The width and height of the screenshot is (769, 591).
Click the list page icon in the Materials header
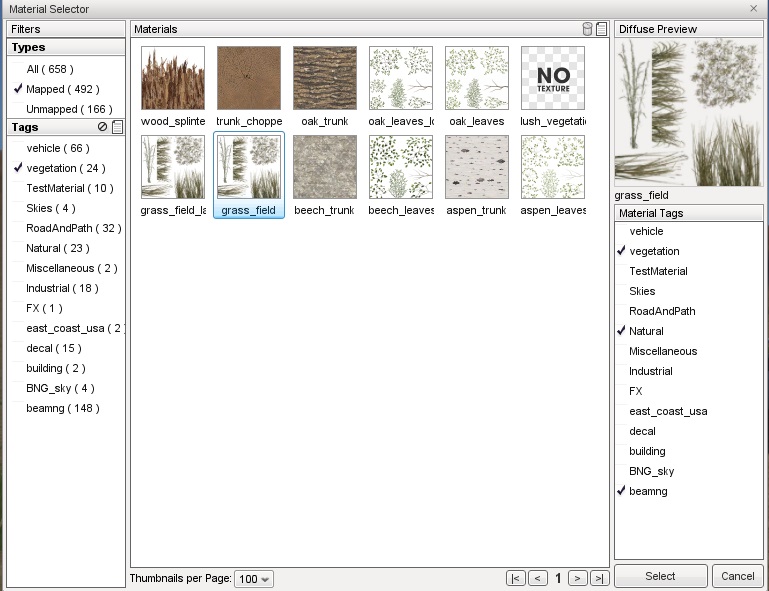click(x=602, y=29)
